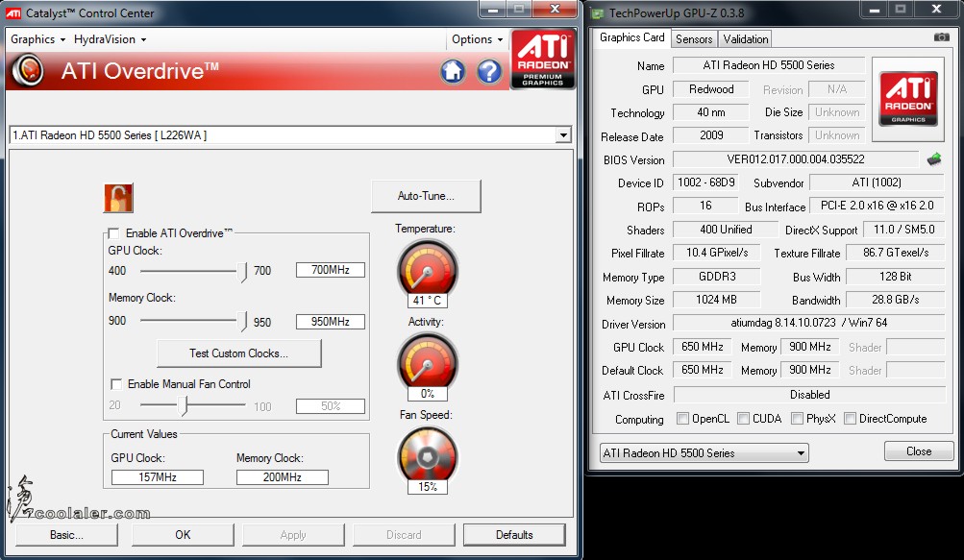Click the Catalyst Control Center title bar icon

click(x=13, y=12)
